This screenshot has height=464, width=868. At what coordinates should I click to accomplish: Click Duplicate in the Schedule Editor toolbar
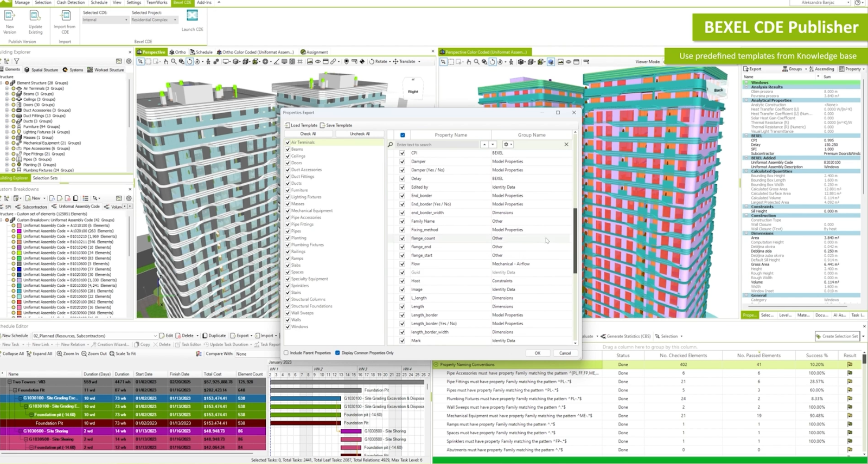click(213, 336)
